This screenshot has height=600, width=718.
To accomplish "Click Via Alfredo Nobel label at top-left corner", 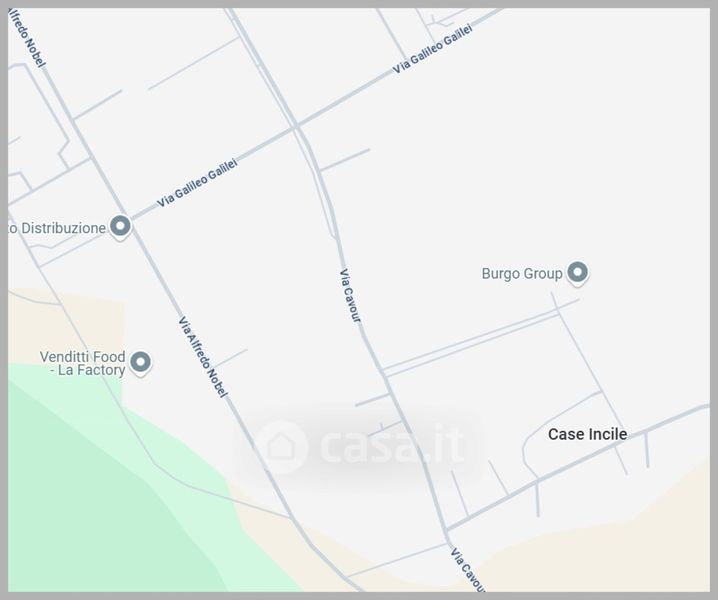I will point(27,38).
